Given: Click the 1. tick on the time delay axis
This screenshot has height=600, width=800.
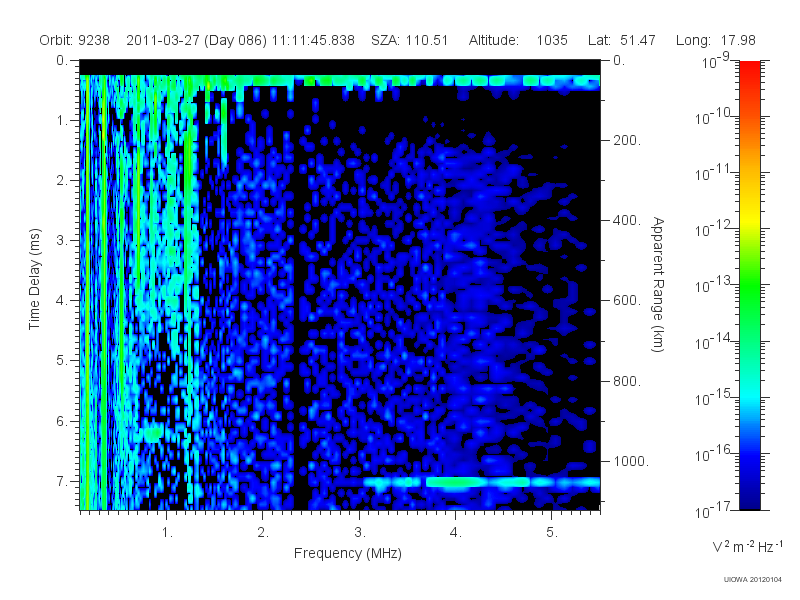Looking at the screenshot, I should (62, 120).
